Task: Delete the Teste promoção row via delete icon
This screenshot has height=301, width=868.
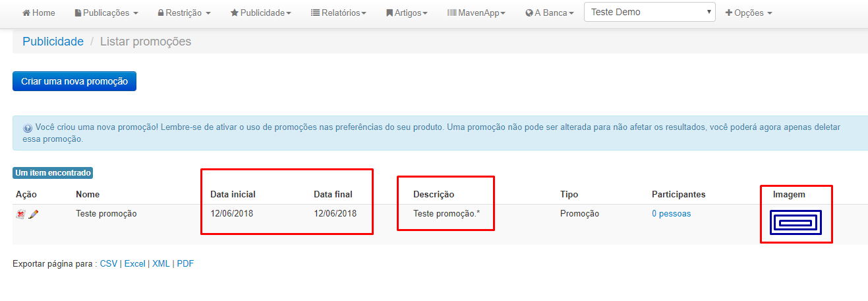Action: (20, 214)
